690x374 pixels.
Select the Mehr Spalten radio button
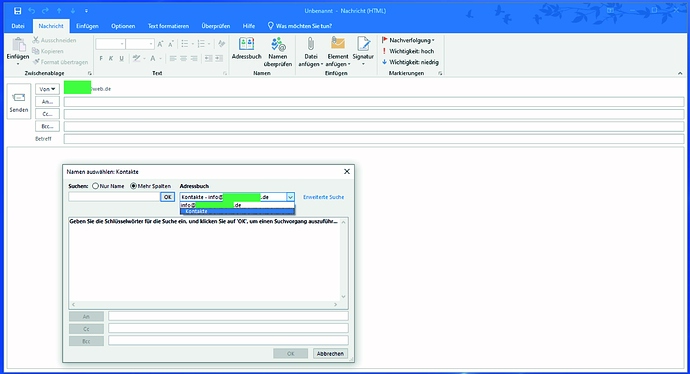click(x=133, y=186)
